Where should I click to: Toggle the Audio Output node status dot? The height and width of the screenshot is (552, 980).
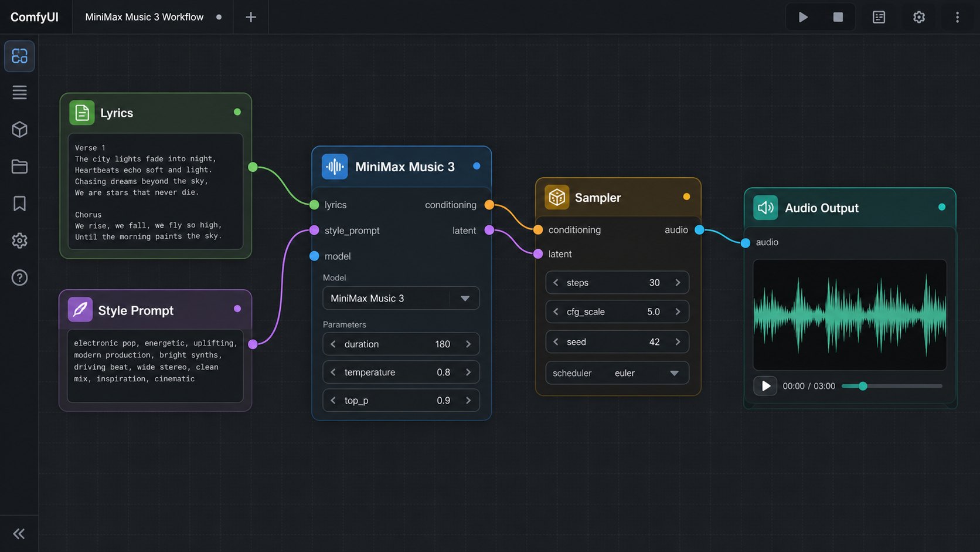point(941,207)
